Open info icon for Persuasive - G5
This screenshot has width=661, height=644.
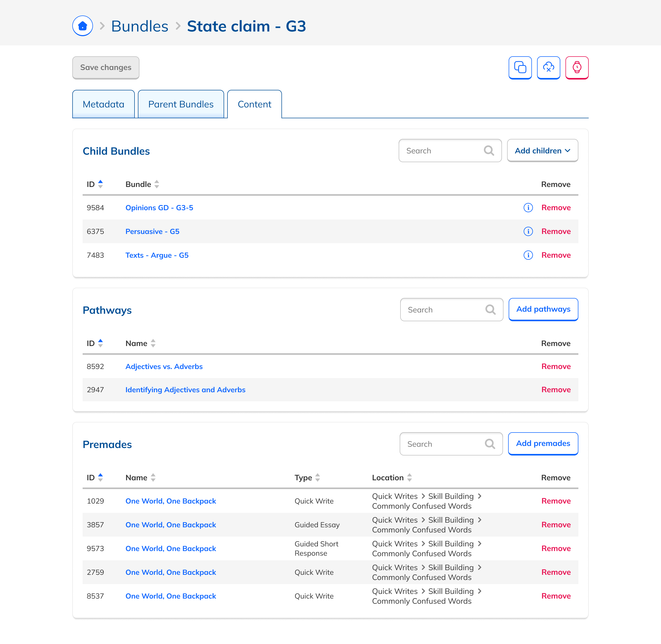click(x=528, y=231)
